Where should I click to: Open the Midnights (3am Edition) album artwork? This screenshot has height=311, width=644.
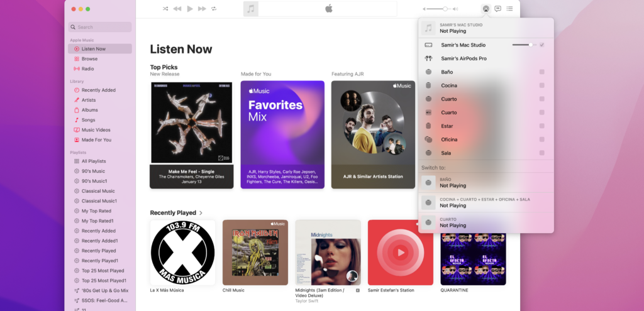point(328,253)
